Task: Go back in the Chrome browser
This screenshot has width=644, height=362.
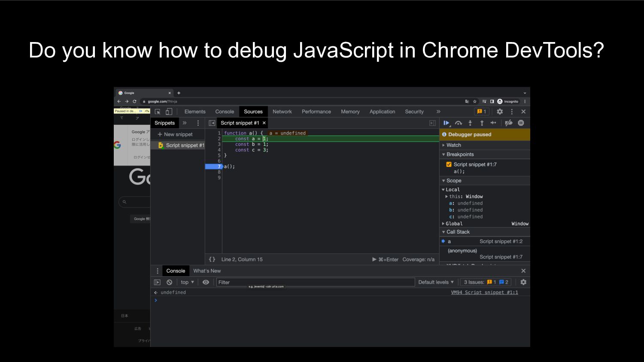Action: pyautogui.click(x=119, y=102)
